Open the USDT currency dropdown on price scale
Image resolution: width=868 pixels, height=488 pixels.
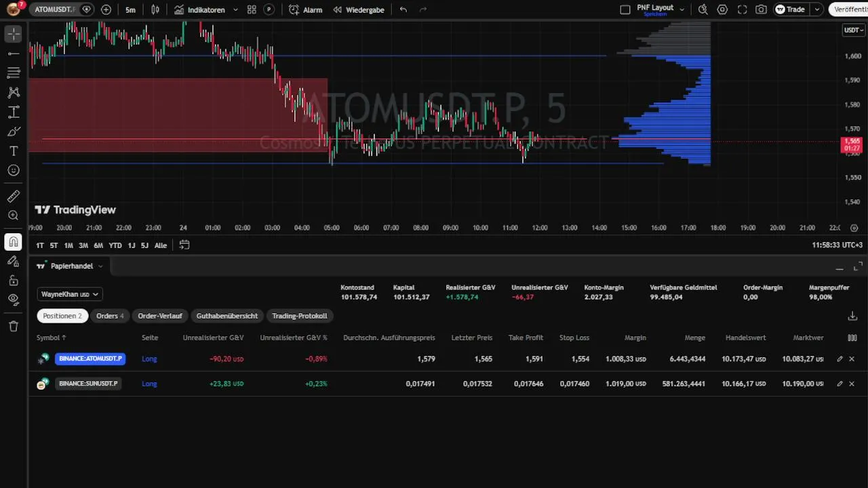point(854,30)
